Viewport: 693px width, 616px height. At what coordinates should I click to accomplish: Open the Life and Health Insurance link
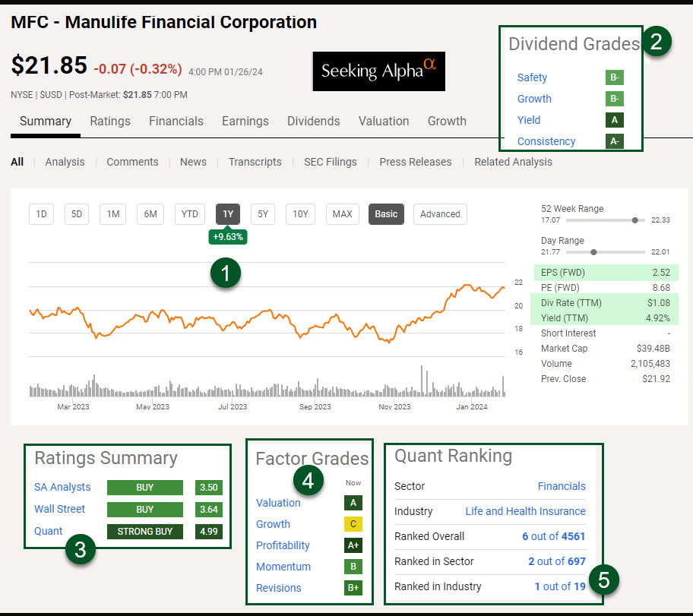(525, 511)
